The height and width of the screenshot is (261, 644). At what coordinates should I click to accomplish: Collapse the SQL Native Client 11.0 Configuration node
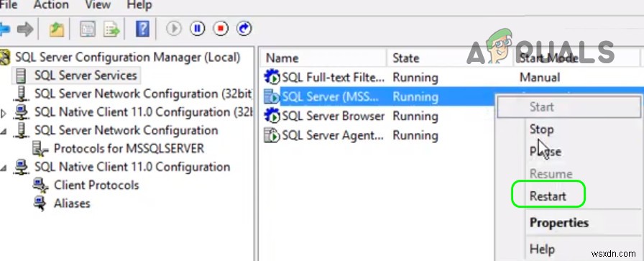(4, 168)
